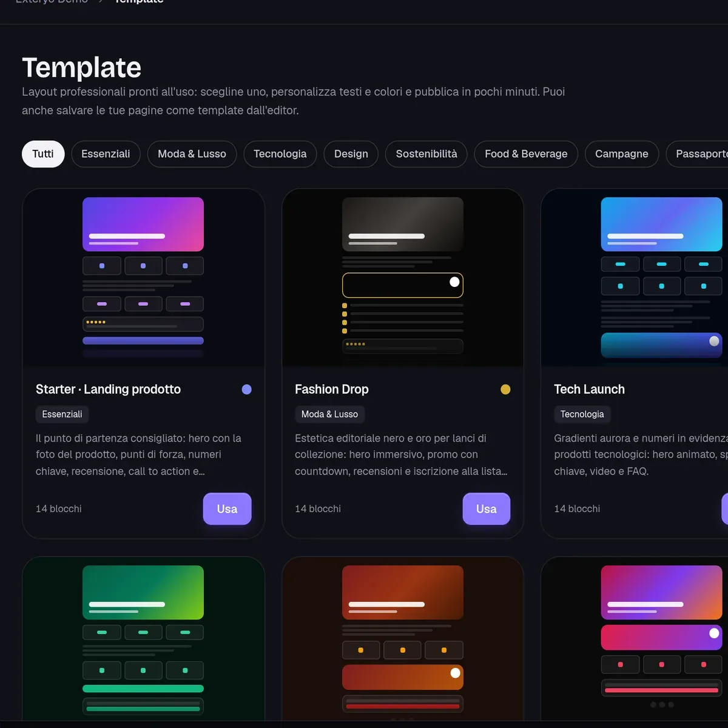Select the Design filter chip

[351, 154]
